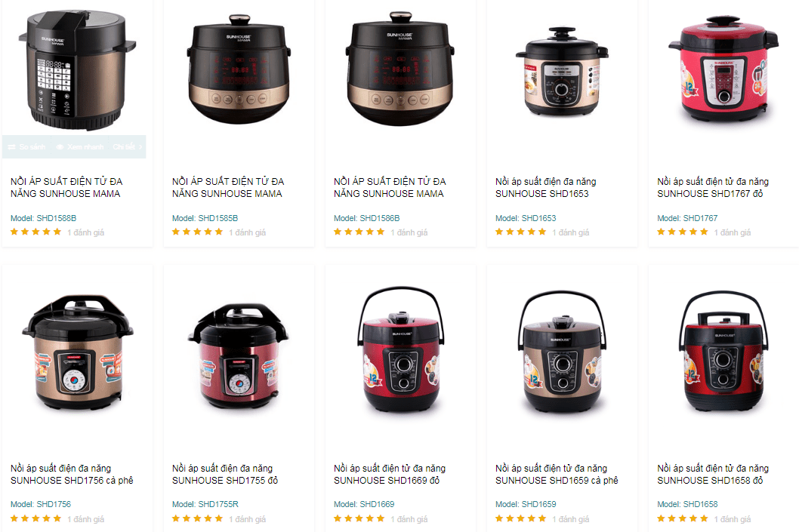Click star rating under Model SHD1756
799x532 pixels.
tap(35, 518)
